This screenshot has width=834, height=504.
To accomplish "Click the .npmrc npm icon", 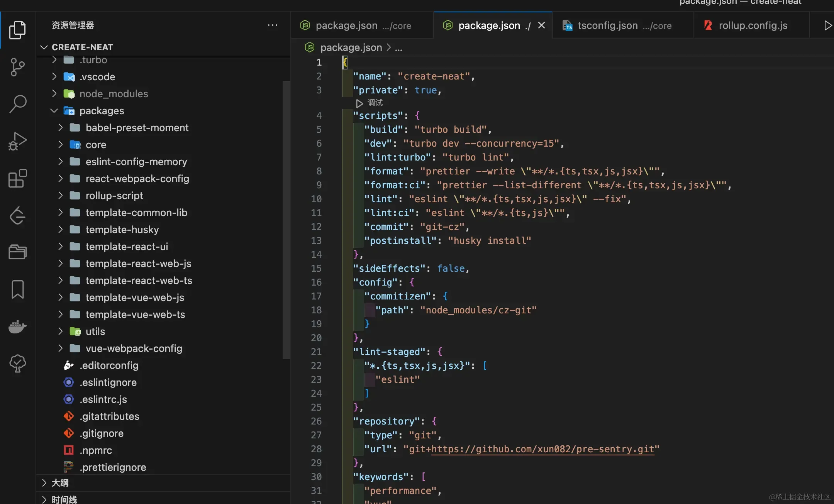I will (x=69, y=450).
